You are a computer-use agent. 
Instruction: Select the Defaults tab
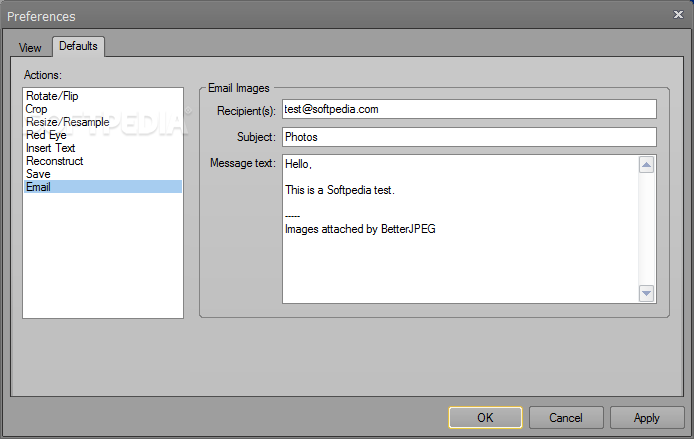(78, 46)
